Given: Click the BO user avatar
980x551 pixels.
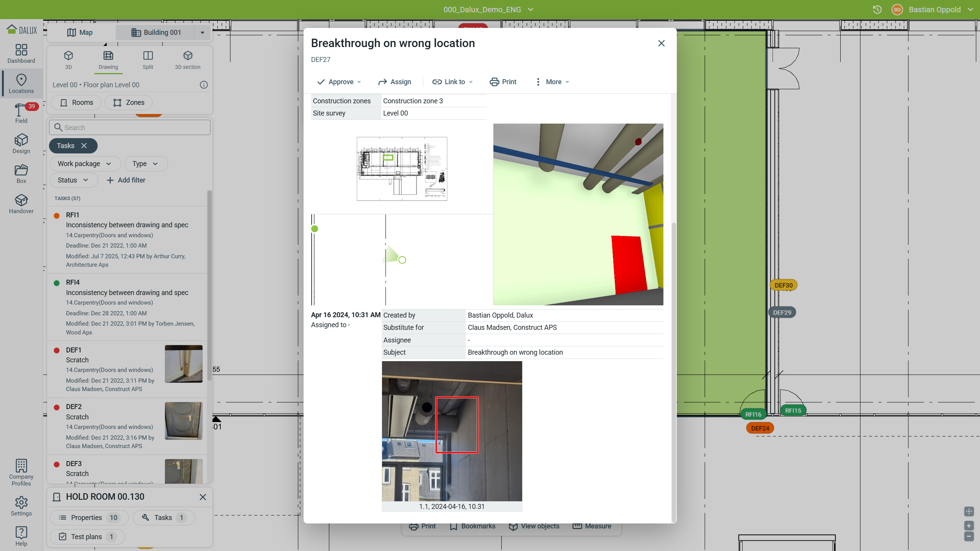Looking at the screenshot, I should pyautogui.click(x=897, y=10).
